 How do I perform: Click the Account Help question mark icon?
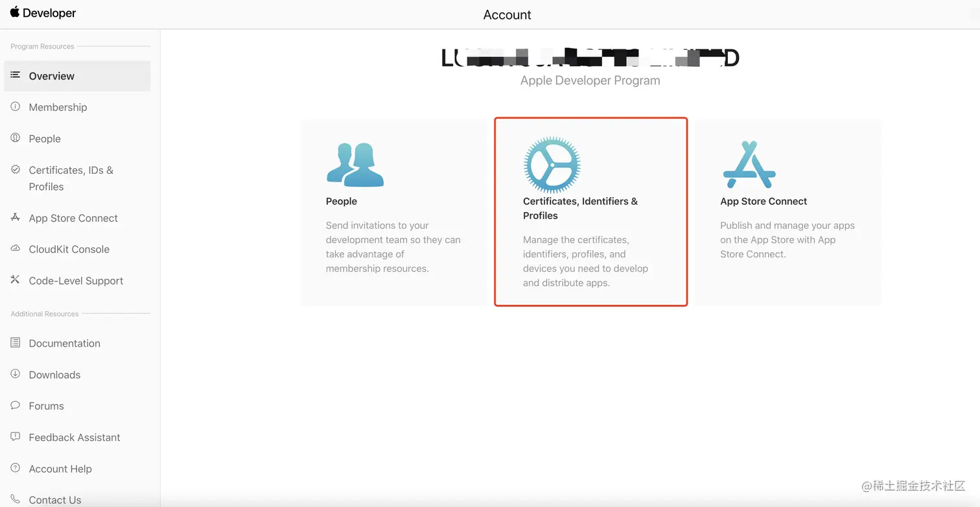pyautogui.click(x=16, y=467)
